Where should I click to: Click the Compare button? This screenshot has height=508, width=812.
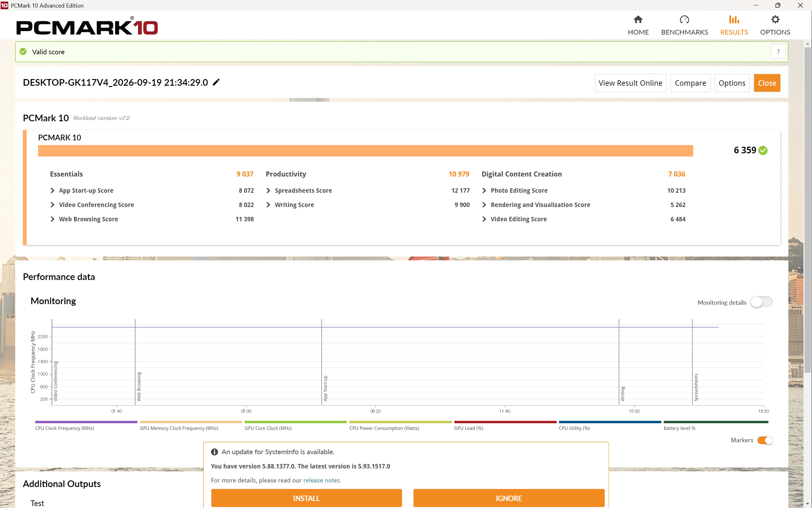click(x=690, y=83)
